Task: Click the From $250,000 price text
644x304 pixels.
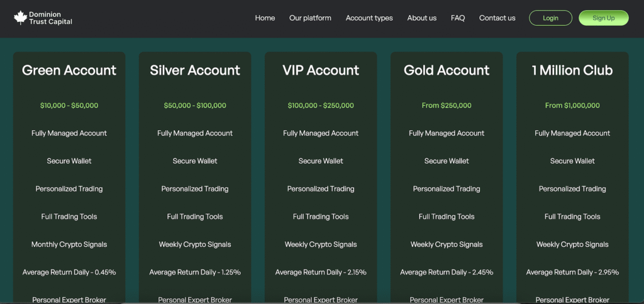Action: (x=447, y=106)
